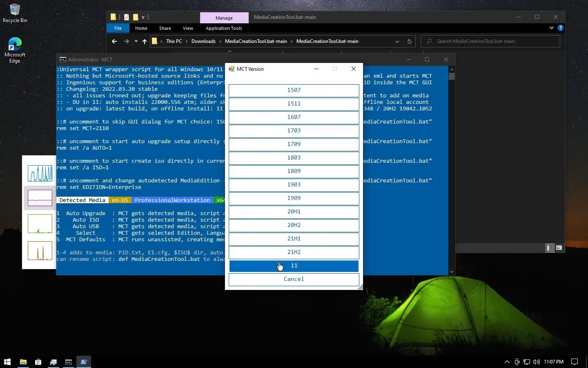Choose version 1709
Viewport: 588px width, 368px height.
click(x=294, y=144)
